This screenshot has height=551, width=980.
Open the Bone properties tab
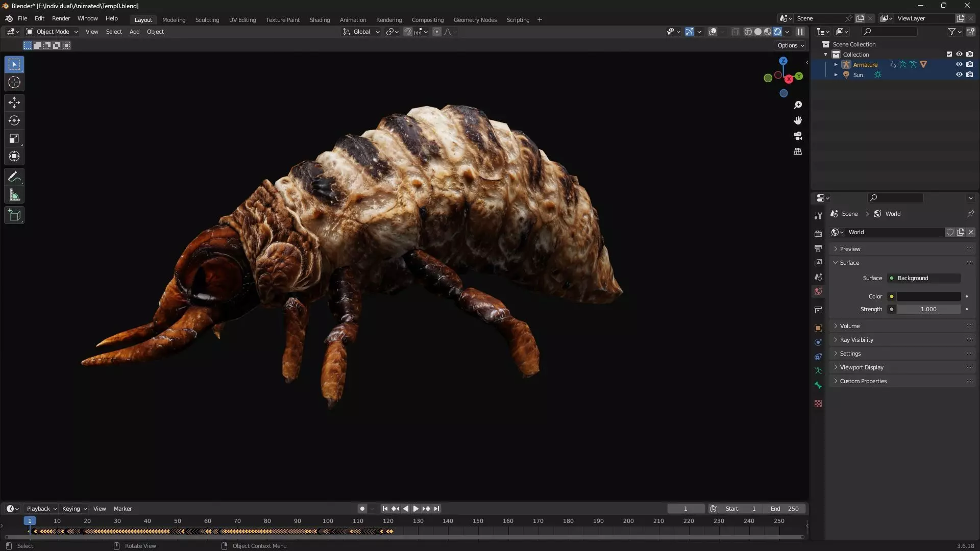(x=818, y=385)
